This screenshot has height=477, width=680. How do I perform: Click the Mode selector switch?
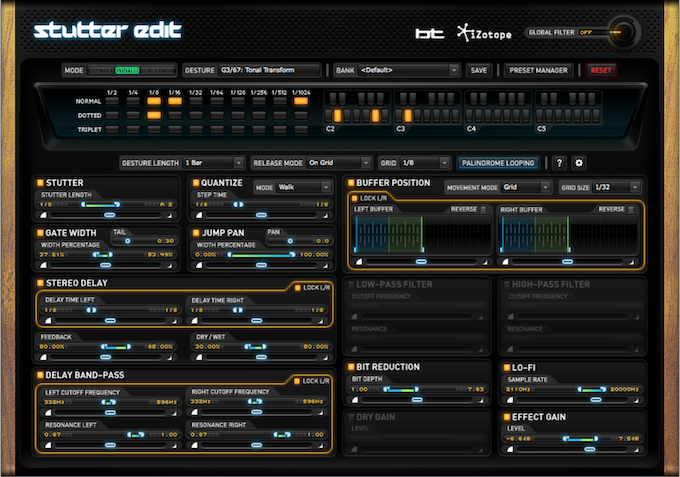131,70
